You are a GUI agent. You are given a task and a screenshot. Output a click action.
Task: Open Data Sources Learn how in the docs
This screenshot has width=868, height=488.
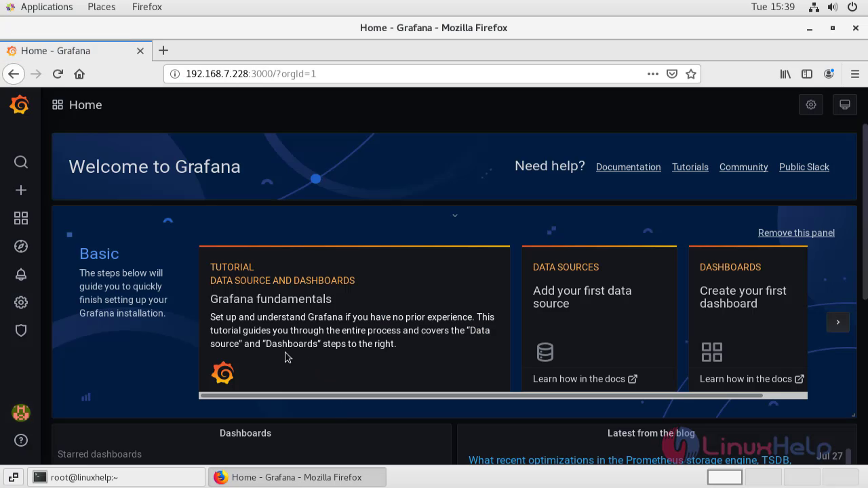point(585,379)
